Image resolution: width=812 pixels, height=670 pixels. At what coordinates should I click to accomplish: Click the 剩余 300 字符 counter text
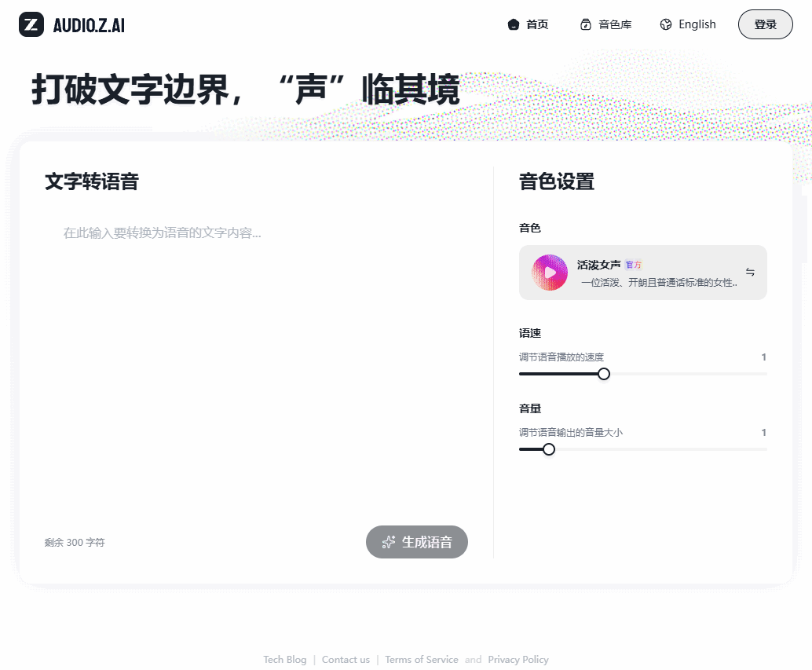[75, 542]
